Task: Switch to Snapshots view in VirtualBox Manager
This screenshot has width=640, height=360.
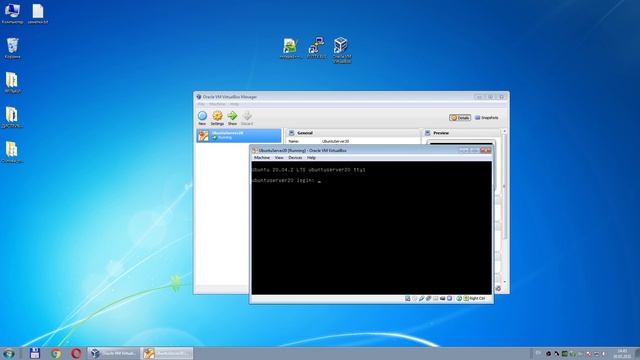Action: click(487, 118)
